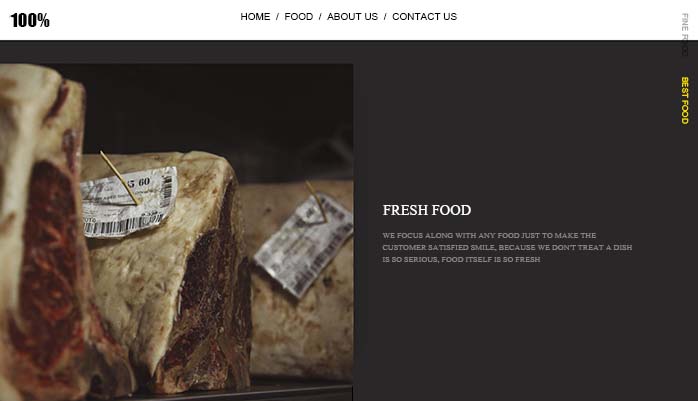Click the gold pin holding the center label
Viewport: 698px width, 401px height.
pos(120,178)
